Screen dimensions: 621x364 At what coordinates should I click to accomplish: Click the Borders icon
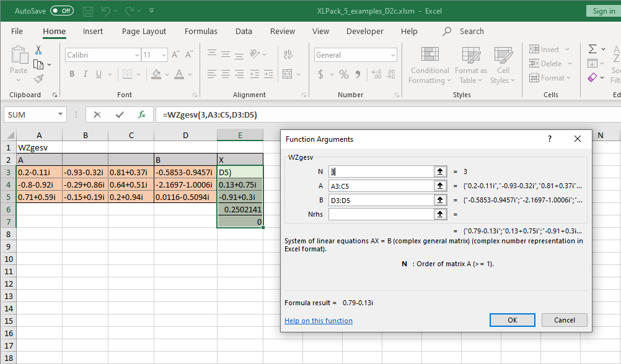[127, 74]
